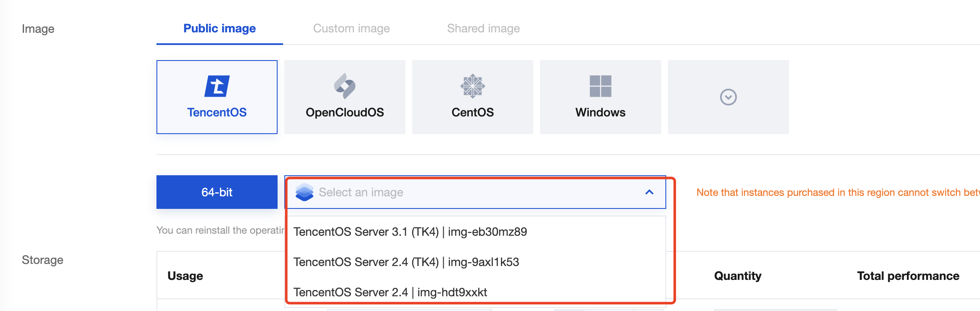The width and height of the screenshot is (980, 311).
Task: Choose TencentOS Server 2.4 (TK4) image
Action: coord(406,262)
